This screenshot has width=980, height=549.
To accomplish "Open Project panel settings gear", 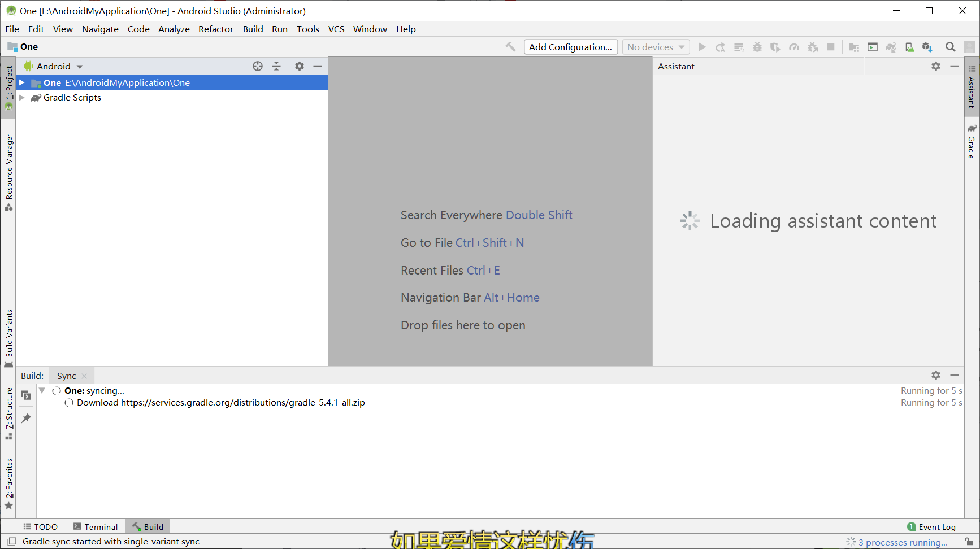I will (300, 66).
